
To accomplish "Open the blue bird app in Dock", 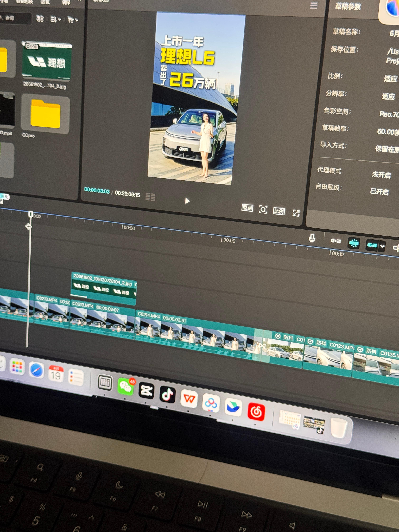I will pyautogui.click(x=233, y=407).
